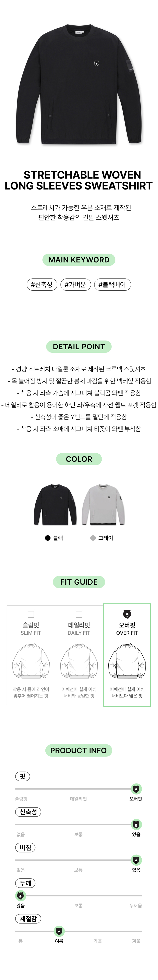Click the bear logo on the black sweatshirt chest
The image size is (158, 980).
coord(97,63)
